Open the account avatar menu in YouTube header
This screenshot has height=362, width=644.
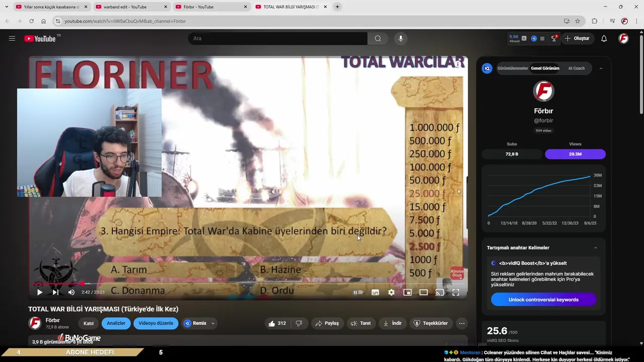[623, 39]
